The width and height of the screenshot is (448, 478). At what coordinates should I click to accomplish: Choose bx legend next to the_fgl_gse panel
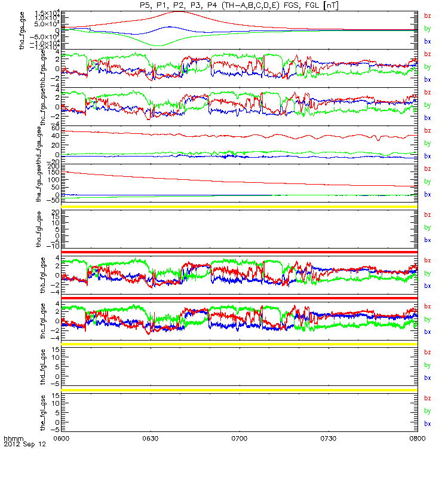(428, 424)
